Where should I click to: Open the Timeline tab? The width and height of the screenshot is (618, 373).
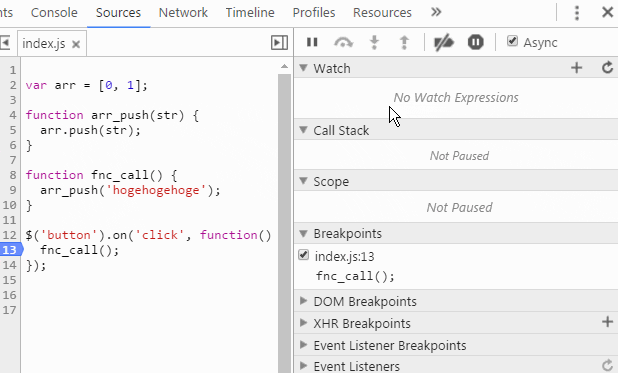pyautogui.click(x=250, y=13)
